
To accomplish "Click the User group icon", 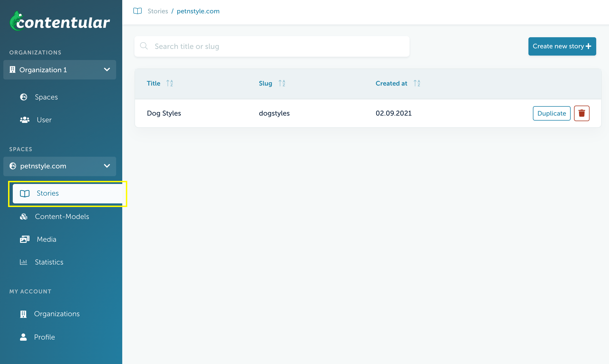I will point(25,120).
